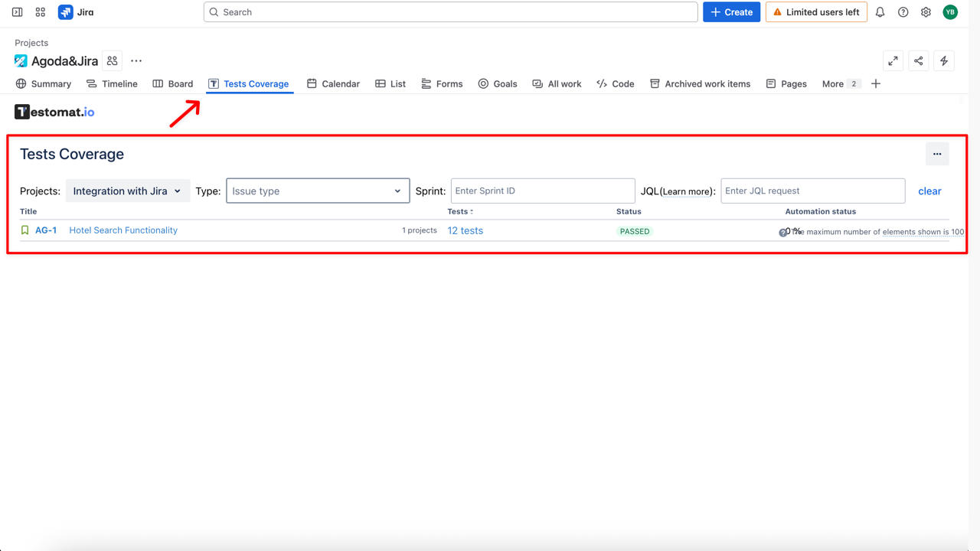980x551 pixels.
Task: Toggle the sidebar collapse icon
Action: 17,12
